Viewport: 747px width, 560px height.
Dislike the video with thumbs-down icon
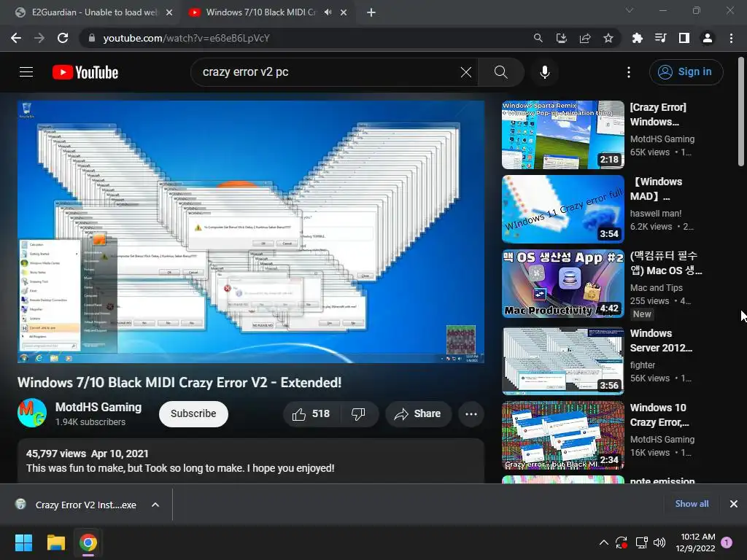click(358, 414)
